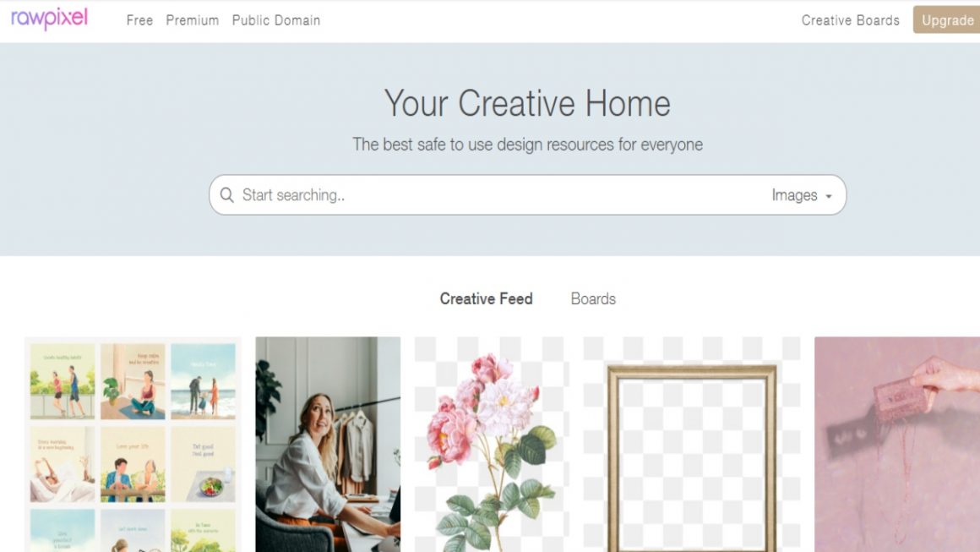The height and width of the screenshot is (552, 980).
Task: Click the magnifier search icon
Action: 227,195
